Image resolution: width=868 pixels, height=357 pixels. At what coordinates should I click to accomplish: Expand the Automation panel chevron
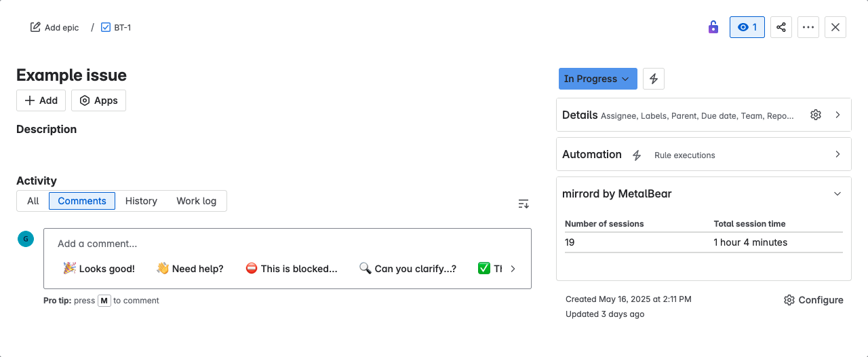point(837,154)
